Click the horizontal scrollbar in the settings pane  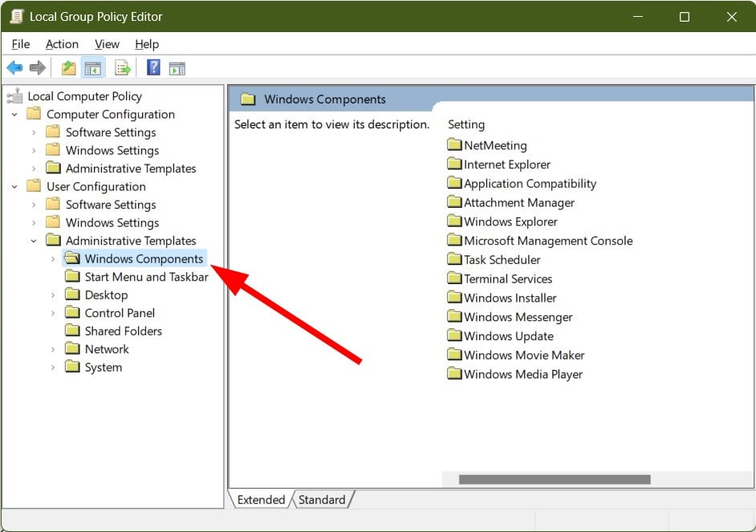coord(554,479)
